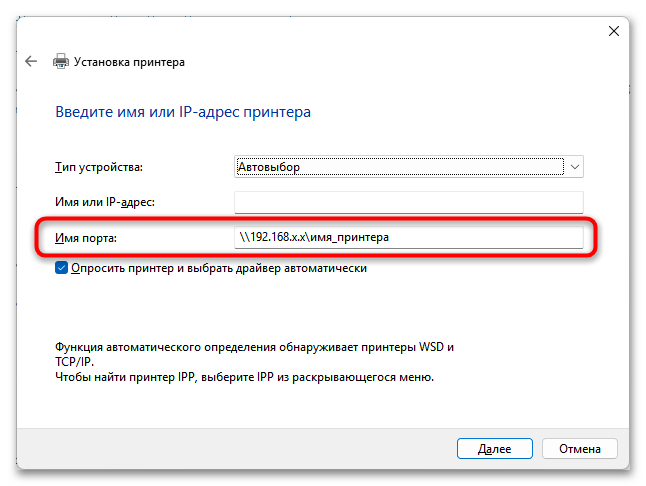Click the back arrow icon
The width and height of the screenshot is (646, 486).
31,62
